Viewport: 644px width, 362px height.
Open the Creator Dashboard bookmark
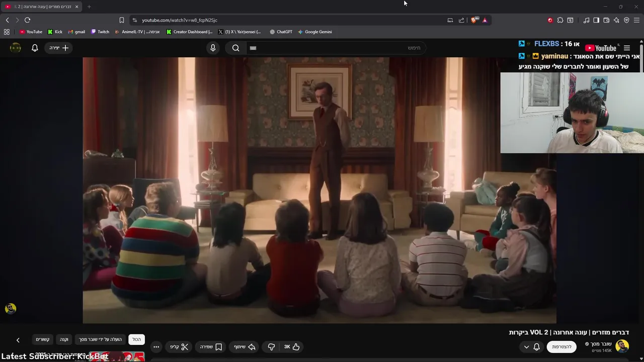pyautogui.click(x=189, y=32)
